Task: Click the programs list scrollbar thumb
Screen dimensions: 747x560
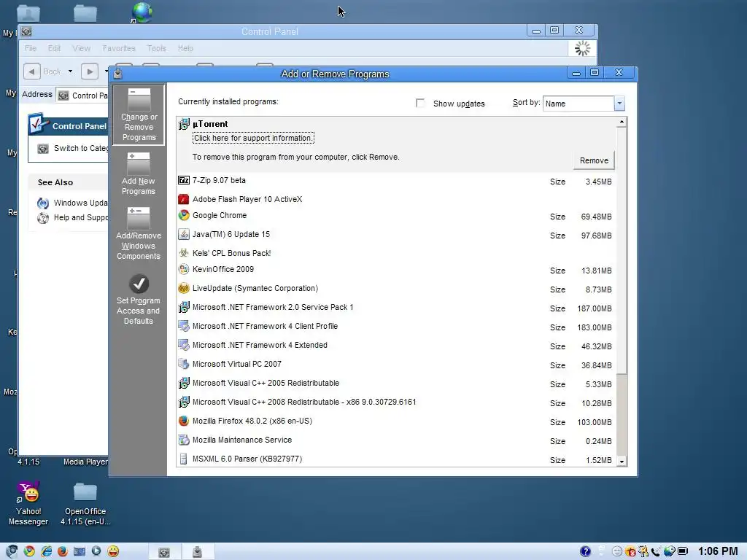Action: pos(622,250)
